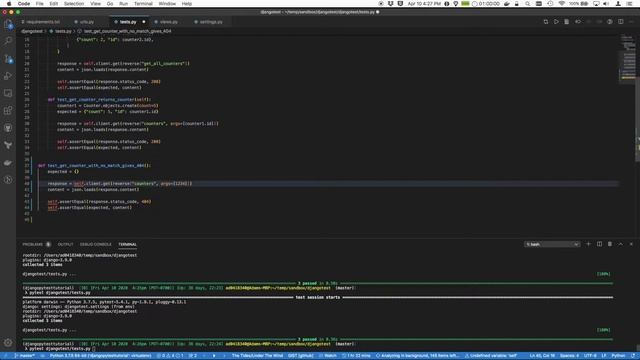Click the Analyzing in background status message
640x360 pixels.
point(417,356)
